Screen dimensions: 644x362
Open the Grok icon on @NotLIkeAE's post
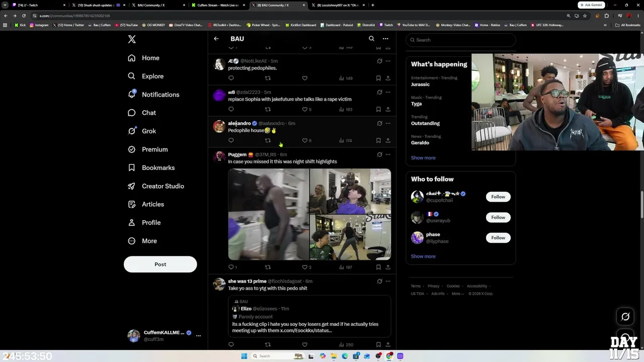tap(379, 61)
